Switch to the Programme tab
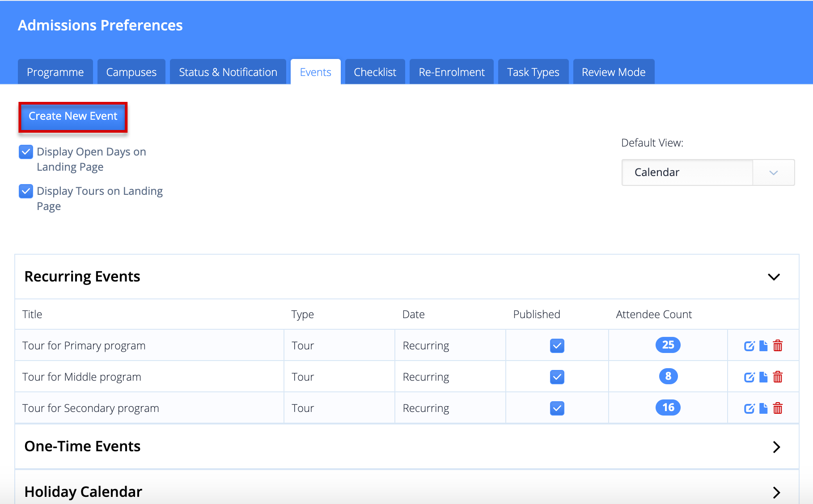The height and width of the screenshot is (504, 813). 55,72
